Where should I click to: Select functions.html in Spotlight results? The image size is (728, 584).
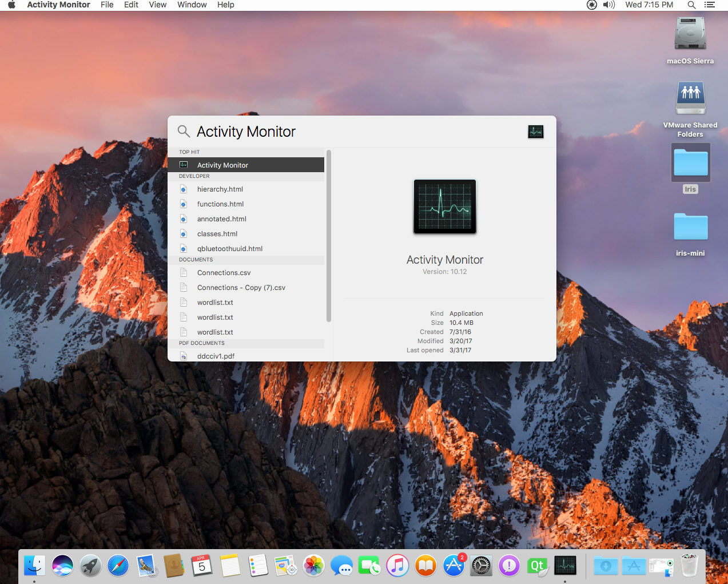pos(246,204)
